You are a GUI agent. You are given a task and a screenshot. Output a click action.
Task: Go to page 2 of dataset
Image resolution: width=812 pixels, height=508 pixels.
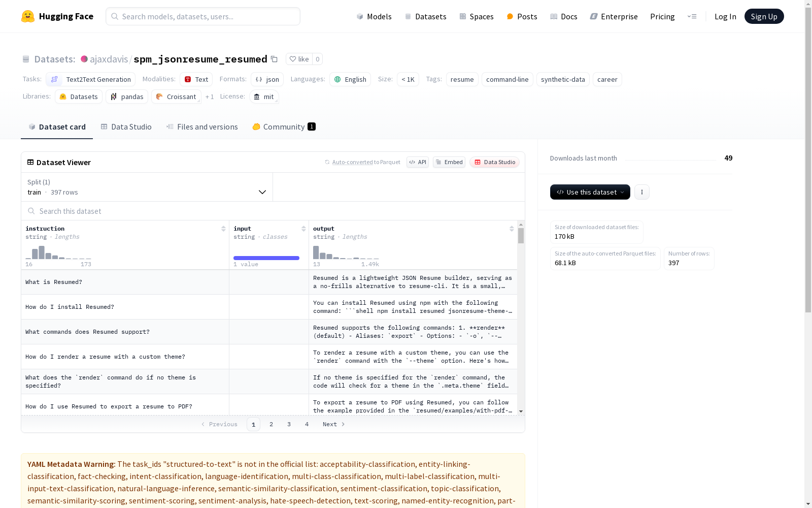[x=272, y=424]
